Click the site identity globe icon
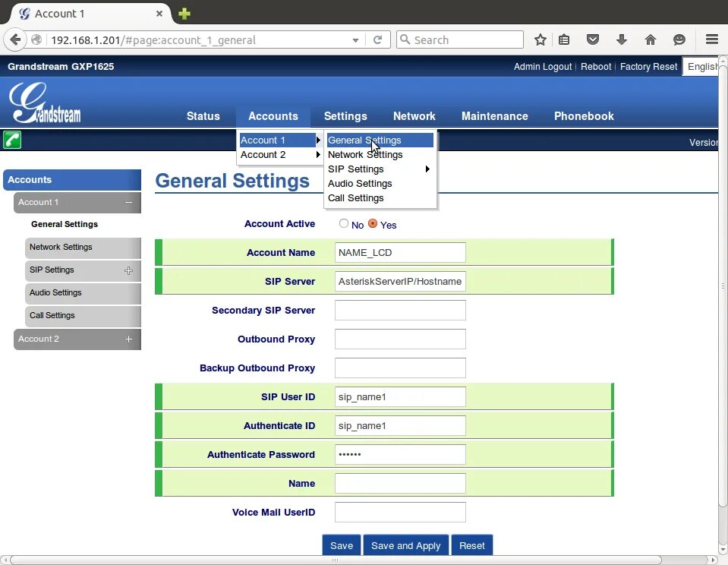This screenshot has height=565, width=728. point(36,40)
